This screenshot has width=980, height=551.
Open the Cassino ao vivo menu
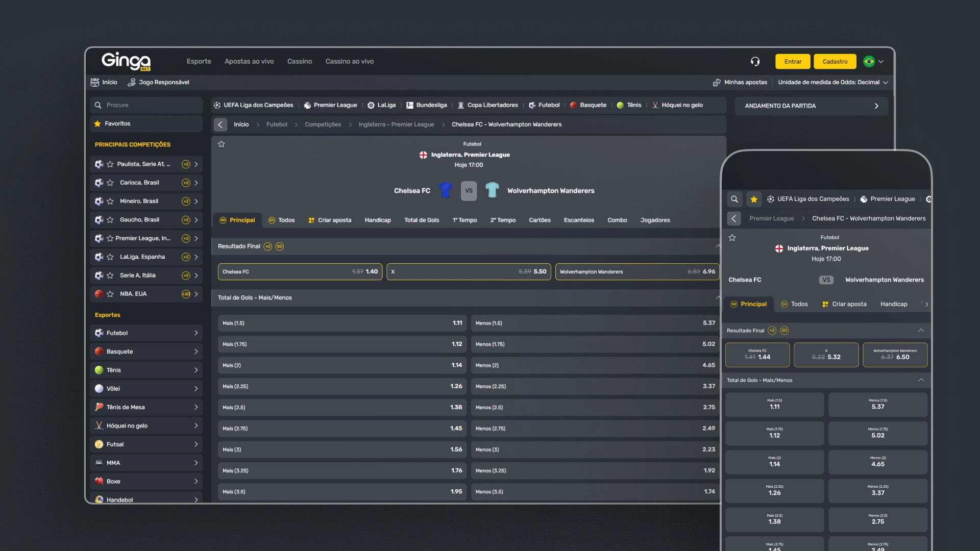pyautogui.click(x=350, y=62)
